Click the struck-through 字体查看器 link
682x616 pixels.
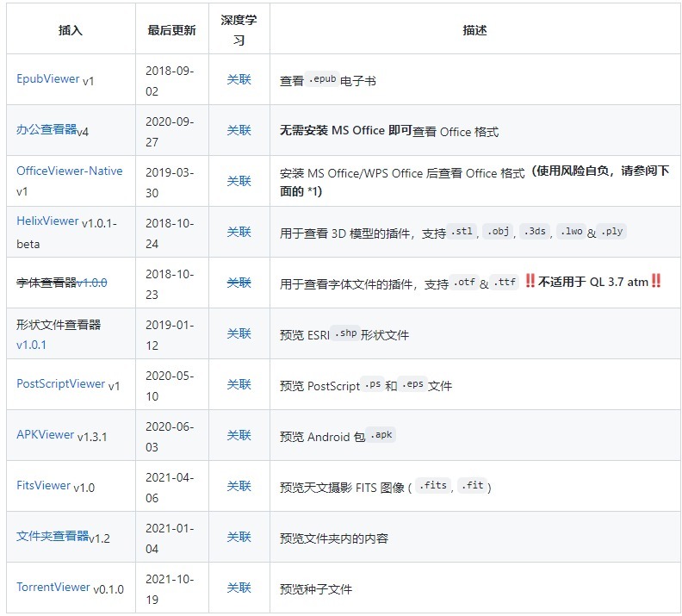(x=46, y=282)
